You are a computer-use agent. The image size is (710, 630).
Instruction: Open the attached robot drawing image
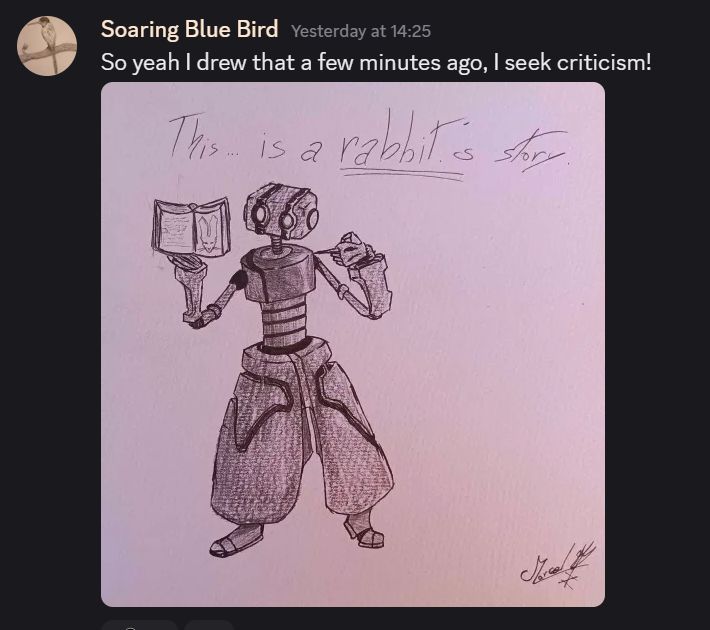click(x=353, y=344)
